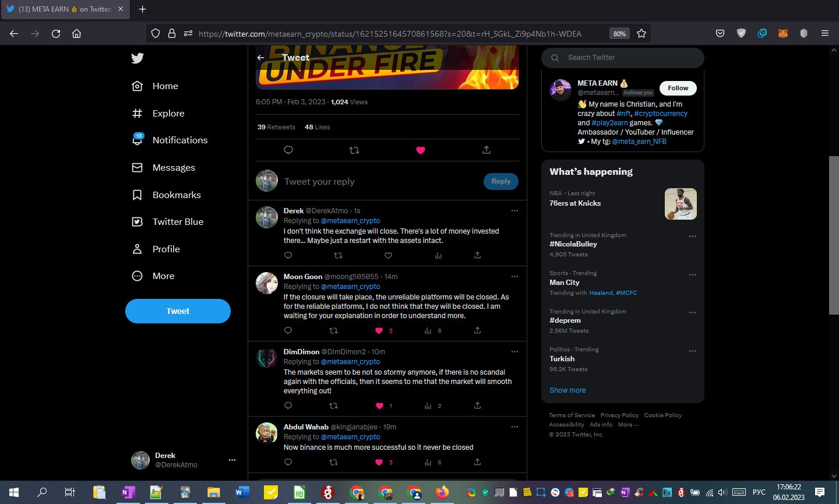Viewport: 839px width, 504px height.
Task: Open the #cryptocurrency hashtag link
Action: coord(661,114)
